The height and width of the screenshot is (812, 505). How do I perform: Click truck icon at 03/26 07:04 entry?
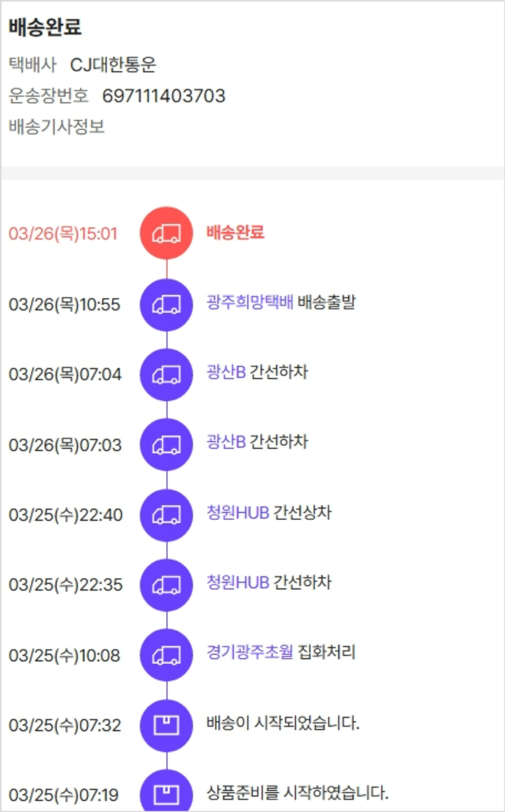166,374
